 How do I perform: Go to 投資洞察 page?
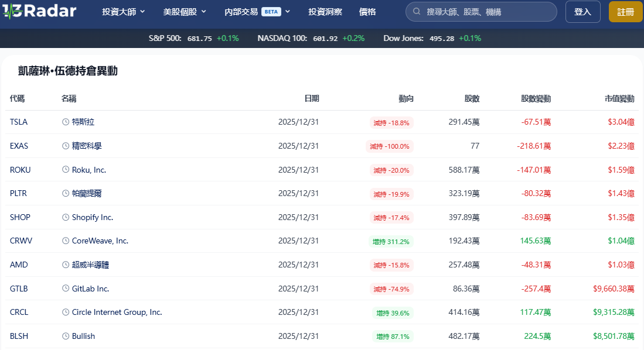[325, 12]
